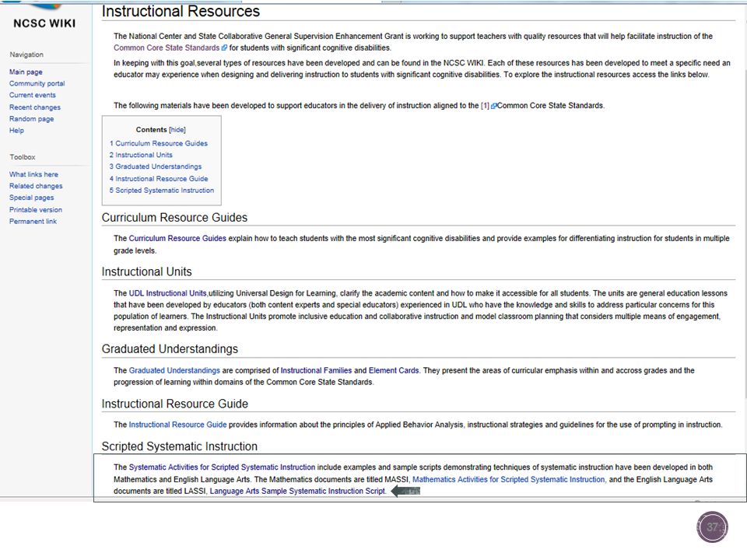The image size is (747, 560).
Task: Open Mathematics Activities for Scripted Systematic Instruction link
Action: tap(509, 480)
